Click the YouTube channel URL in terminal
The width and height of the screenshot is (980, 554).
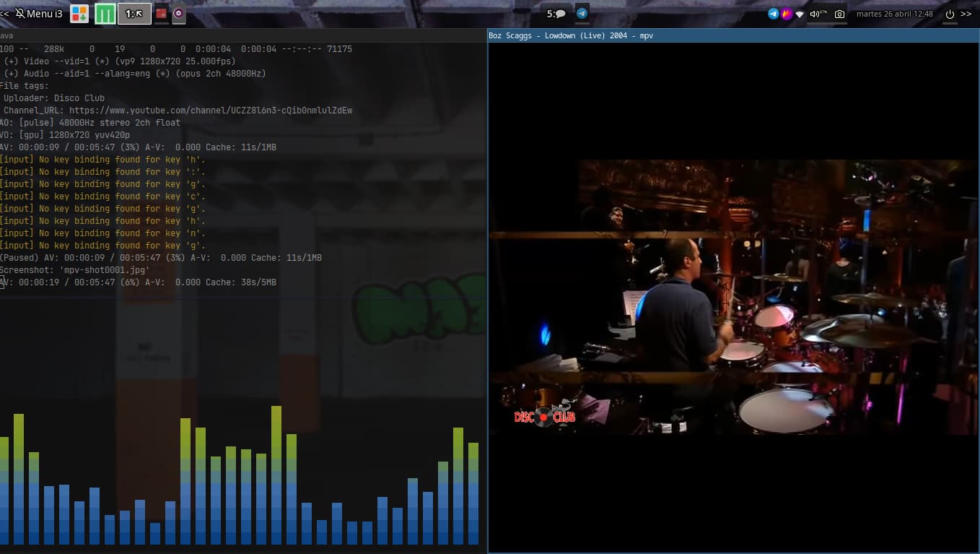pyautogui.click(x=210, y=111)
